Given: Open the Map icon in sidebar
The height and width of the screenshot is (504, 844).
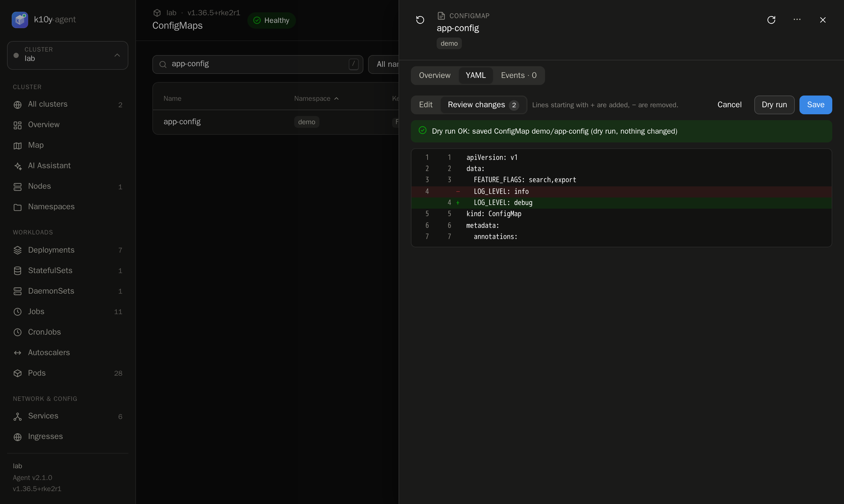Looking at the screenshot, I should pyautogui.click(x=18, y=145).
